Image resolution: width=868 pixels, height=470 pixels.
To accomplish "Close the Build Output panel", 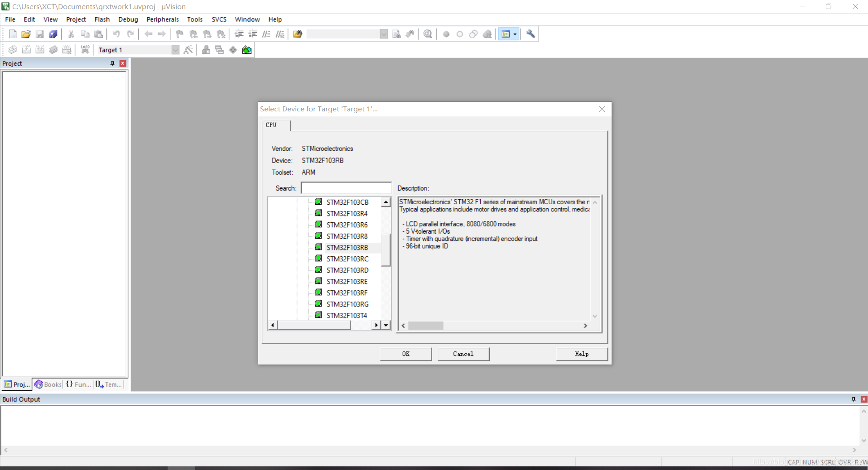I will click(864, 399).
